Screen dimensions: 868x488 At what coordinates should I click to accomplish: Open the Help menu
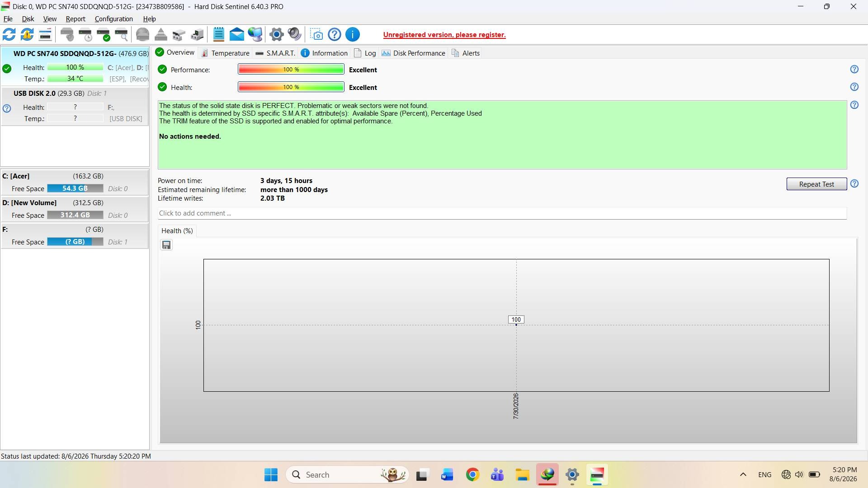[x=150, y=19]
